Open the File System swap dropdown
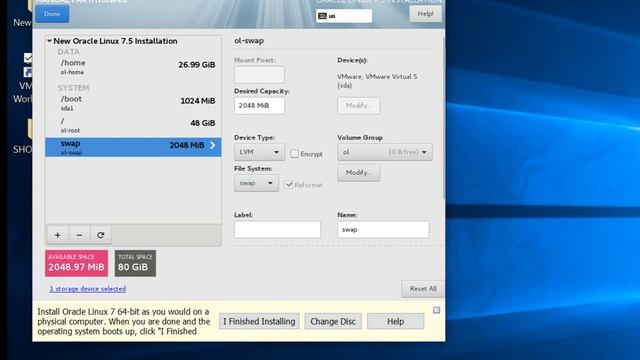Image resolution: width=640 pixels, height=360 pixels. 256,183
